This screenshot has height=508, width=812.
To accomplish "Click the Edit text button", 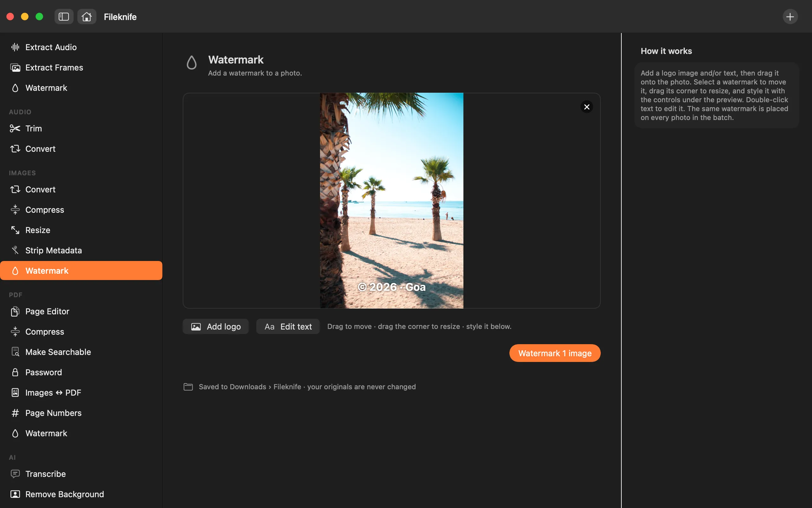I will (x=288, y=327).
